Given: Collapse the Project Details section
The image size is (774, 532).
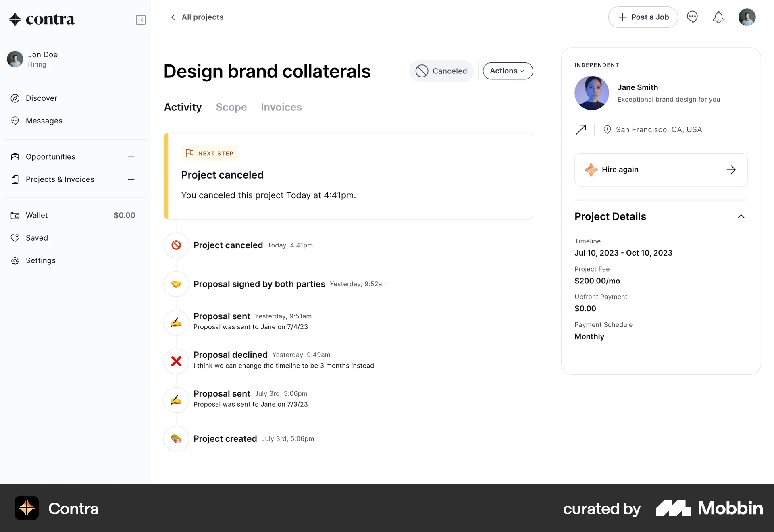Looking at the screenshot, I should (x=741, y=216).
